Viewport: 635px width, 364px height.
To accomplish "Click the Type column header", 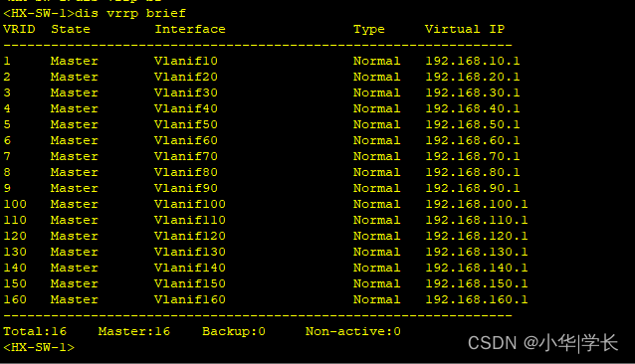I will click(x=369, y=29).
